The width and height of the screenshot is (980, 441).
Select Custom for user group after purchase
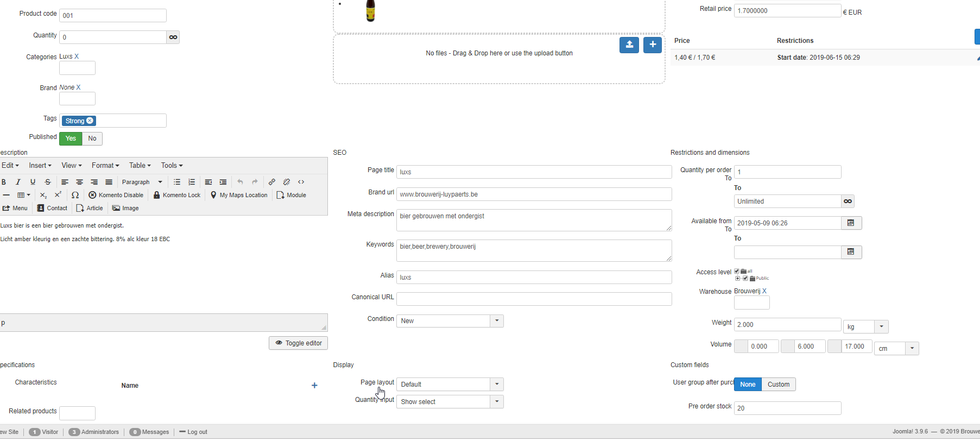(778, 385)
